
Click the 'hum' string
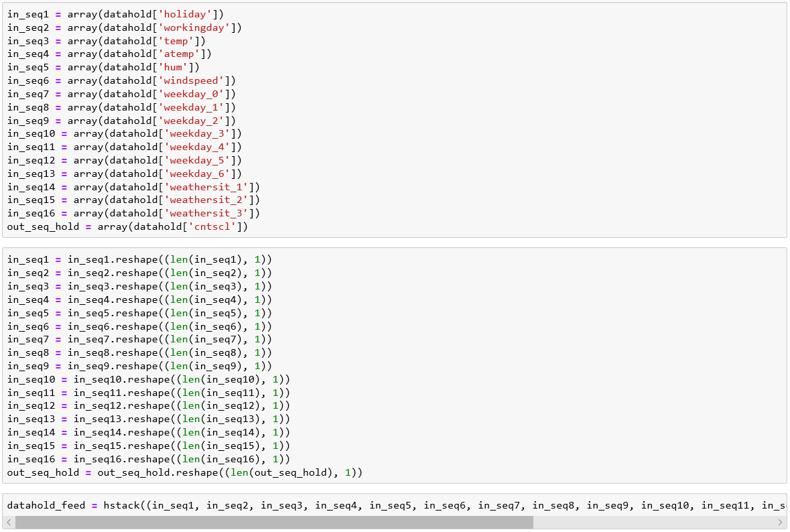coord(174,67)
